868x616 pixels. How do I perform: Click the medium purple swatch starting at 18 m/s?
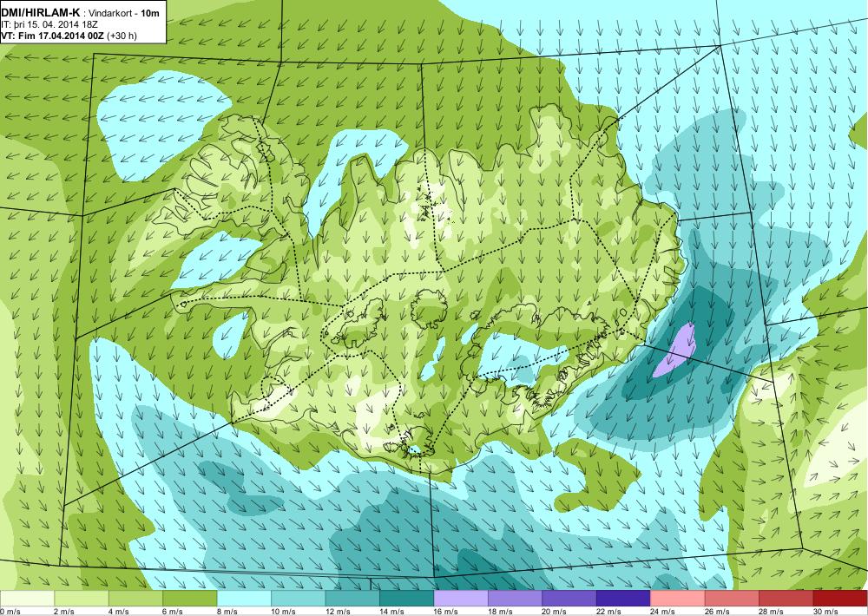pyautogui.click(x=516, y=599)
